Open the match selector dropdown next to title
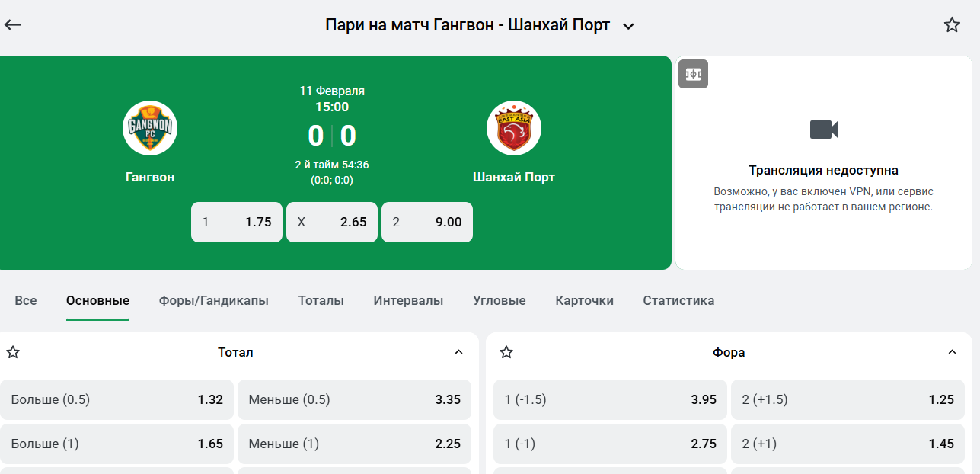Image resolution: width=980 pixels, height=474 pixels. point(628,25)
